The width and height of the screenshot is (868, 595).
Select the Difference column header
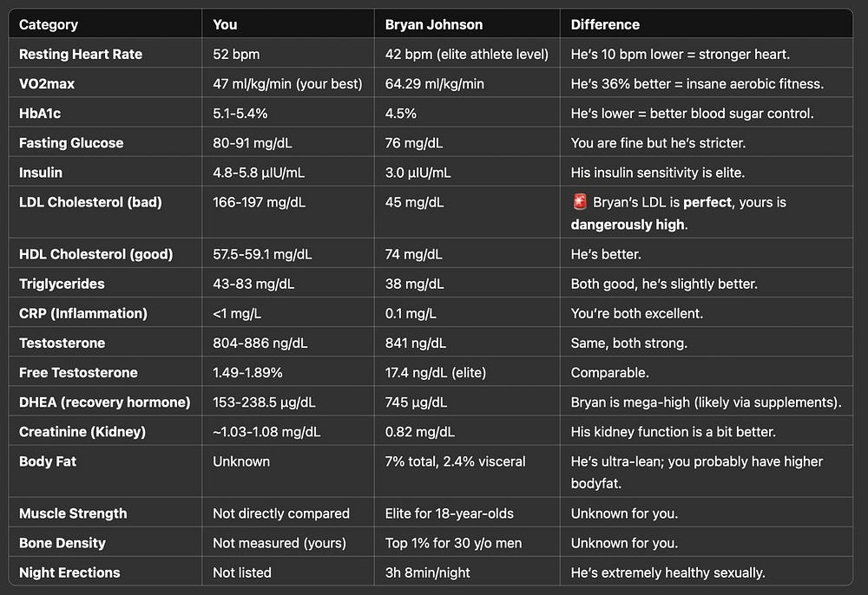click(x=605, y=24)
